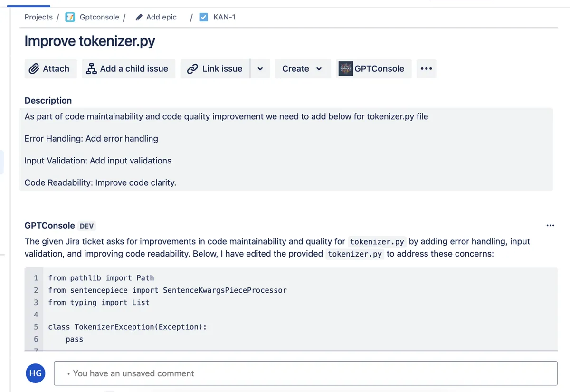Click code line 'class TokenizerException(Exception):'

[x=128, y=327]
